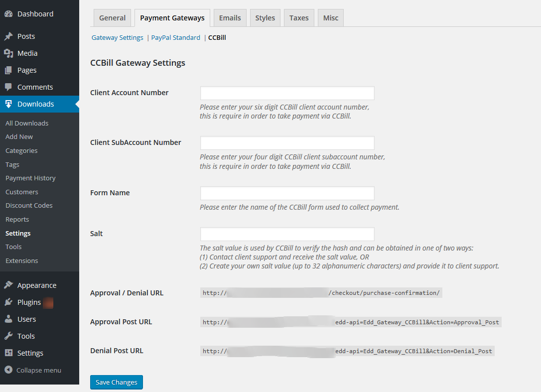Viewport: 541px width, 392px height.
Task: Click into the Salt input field
Action: point(287,234)
